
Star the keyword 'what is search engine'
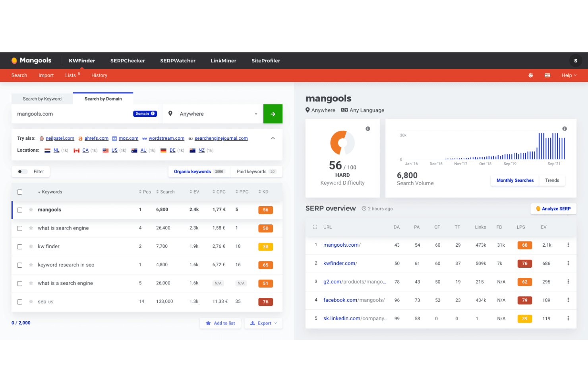click(31, 228)
